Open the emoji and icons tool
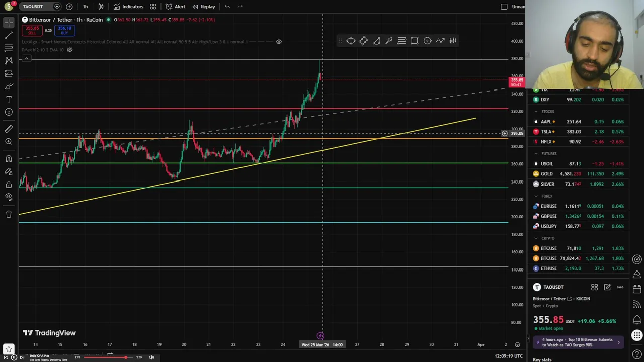 (9, 112)
